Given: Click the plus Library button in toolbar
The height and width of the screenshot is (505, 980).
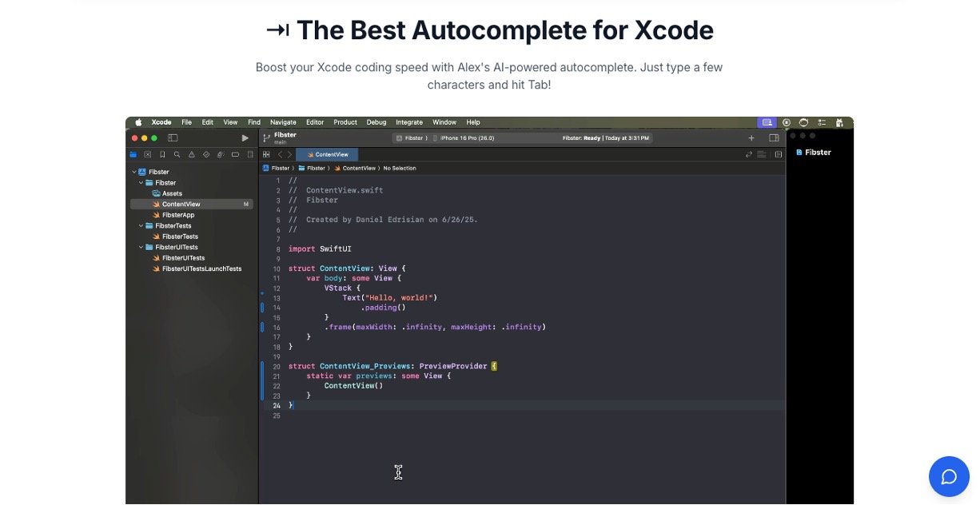Looking at the screenshot, I should point(751,138).
